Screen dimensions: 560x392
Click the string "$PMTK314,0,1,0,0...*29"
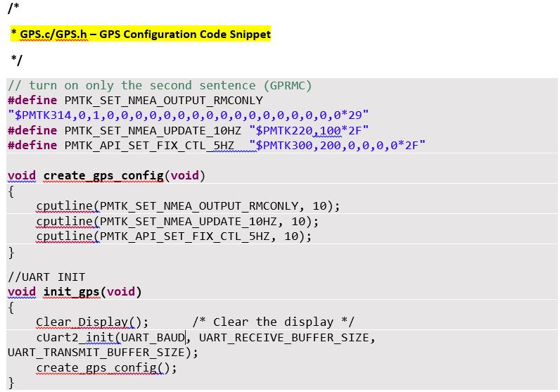[x=189, y=115]
